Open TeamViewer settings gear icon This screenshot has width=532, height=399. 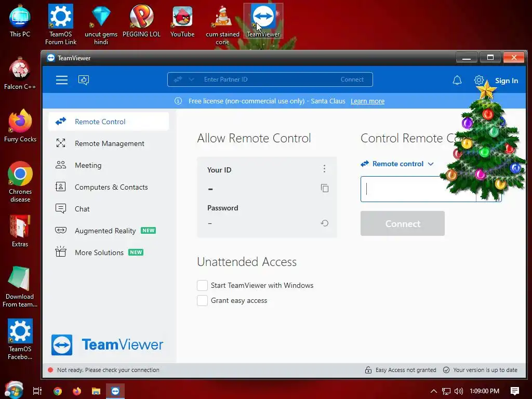tap(478, 81)
